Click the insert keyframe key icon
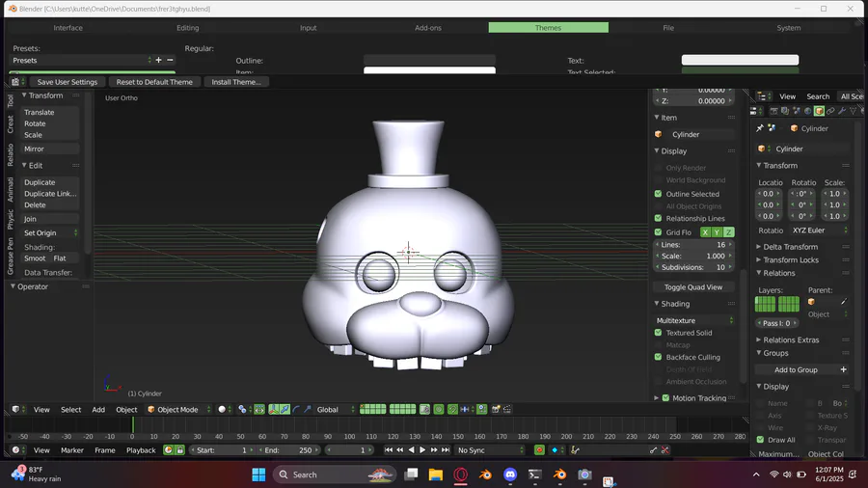Viewport: 868px width, 488px height. point(653,449)
